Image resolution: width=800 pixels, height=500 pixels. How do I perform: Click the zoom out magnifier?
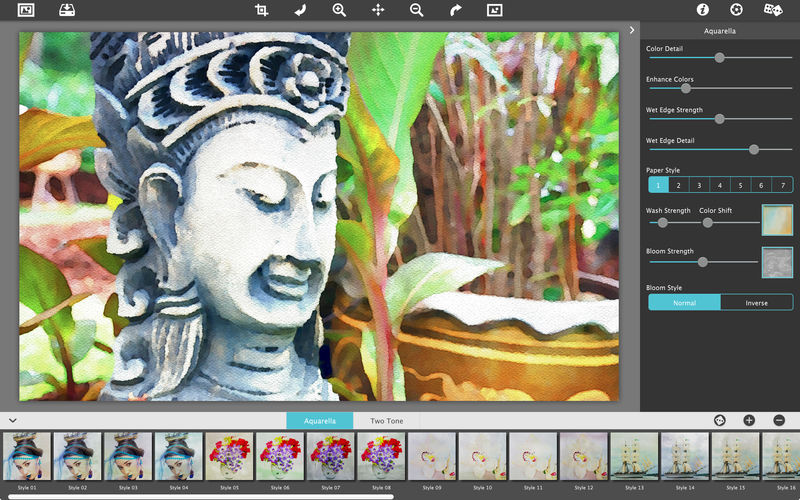[x=416, y=10]
